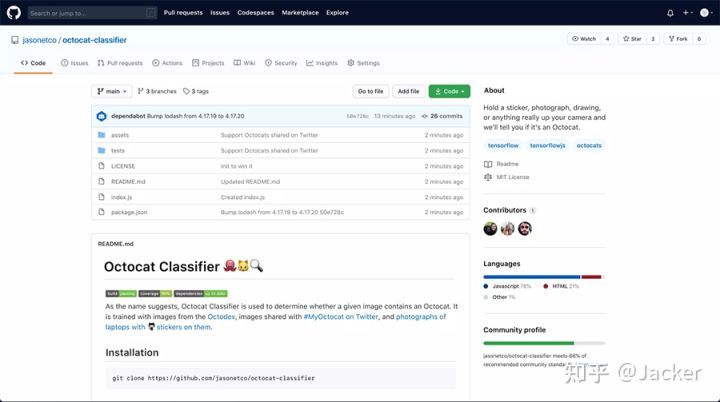This screenshot has width=720, height=402.
Task: Click the GitHub Octocat logo
Action: [x=14, y=12]
